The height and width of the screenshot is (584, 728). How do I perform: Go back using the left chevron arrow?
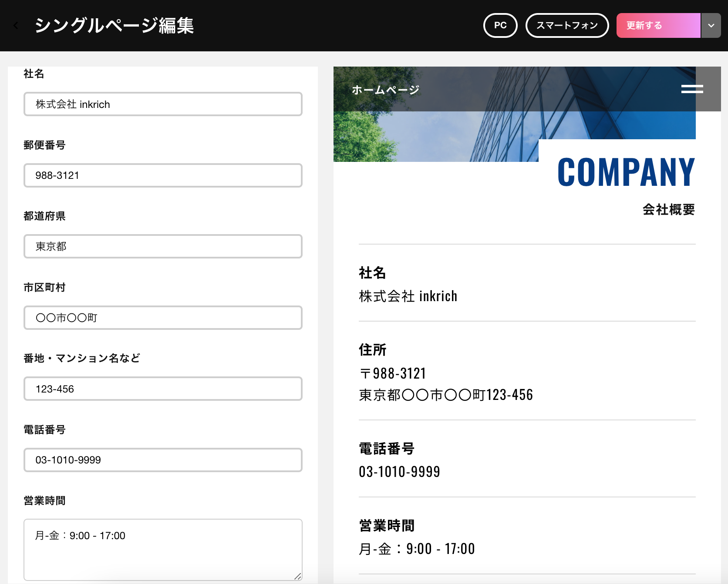(16, 26)
